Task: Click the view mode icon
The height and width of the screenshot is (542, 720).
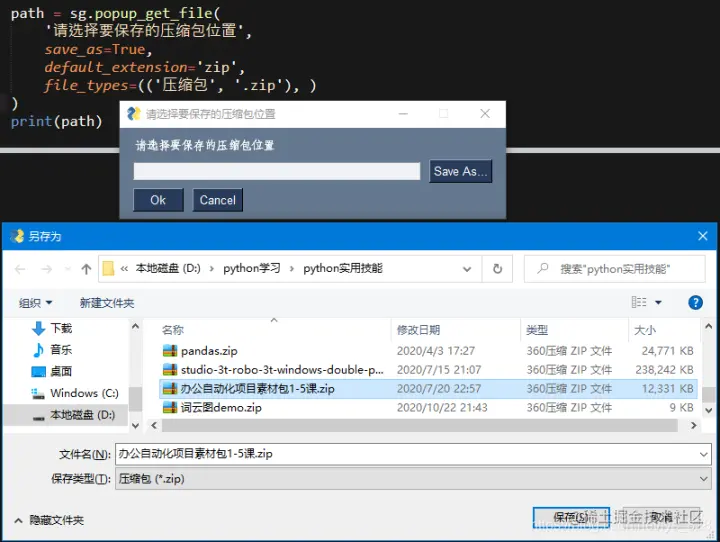Action: pyautogui.click(x=639, y=302)
